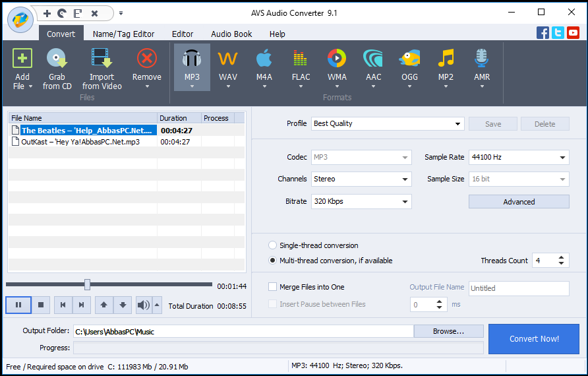This screenshot has height=376, width=588.
Task: Select OGG output format
Action: [x=409, y=67]
